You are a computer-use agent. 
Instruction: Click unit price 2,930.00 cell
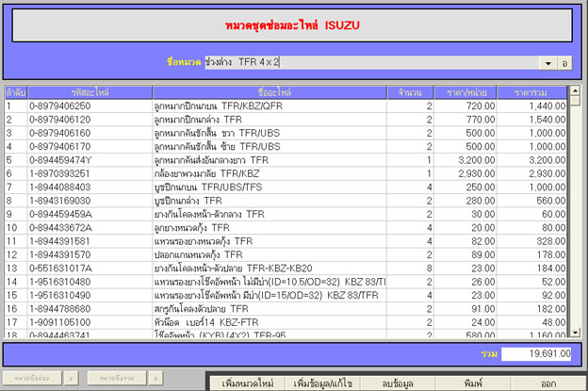tap(476, 173)
